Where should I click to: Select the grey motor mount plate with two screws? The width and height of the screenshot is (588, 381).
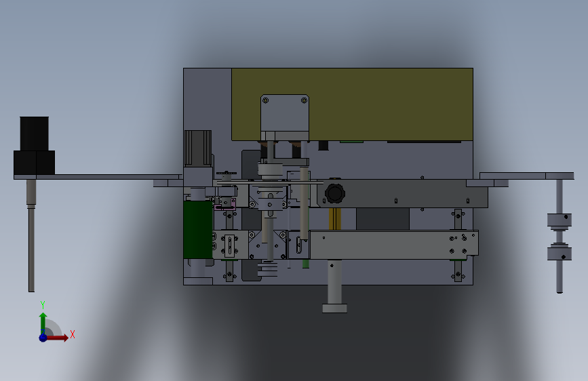[285, 113]
